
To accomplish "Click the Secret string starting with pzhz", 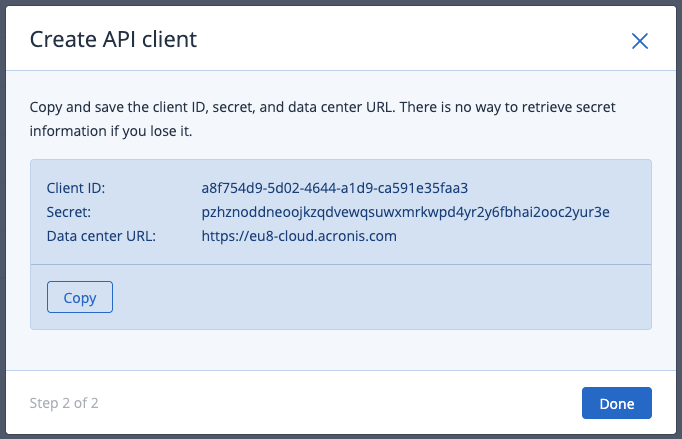I will (x=405, y=212).
